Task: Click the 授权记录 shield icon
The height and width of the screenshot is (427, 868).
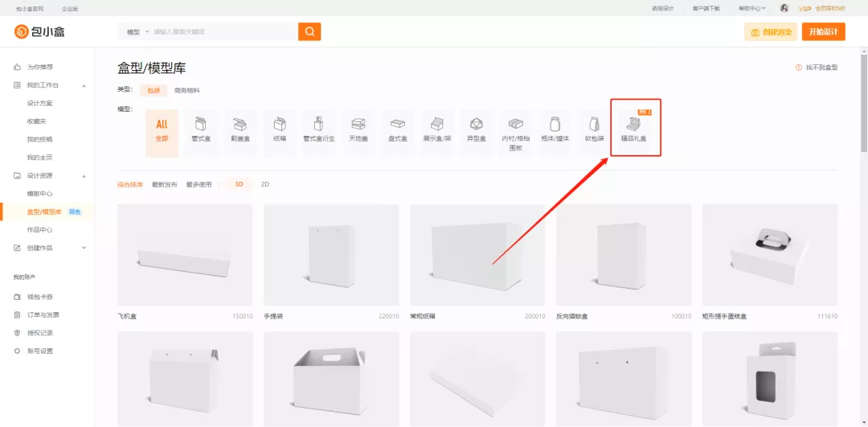Action: 17,333
